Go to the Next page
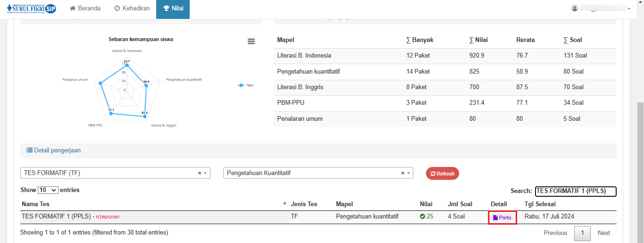 603,233
